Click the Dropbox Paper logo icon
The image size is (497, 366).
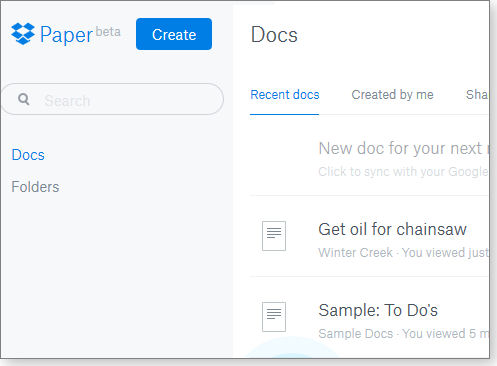coord(23,34)
